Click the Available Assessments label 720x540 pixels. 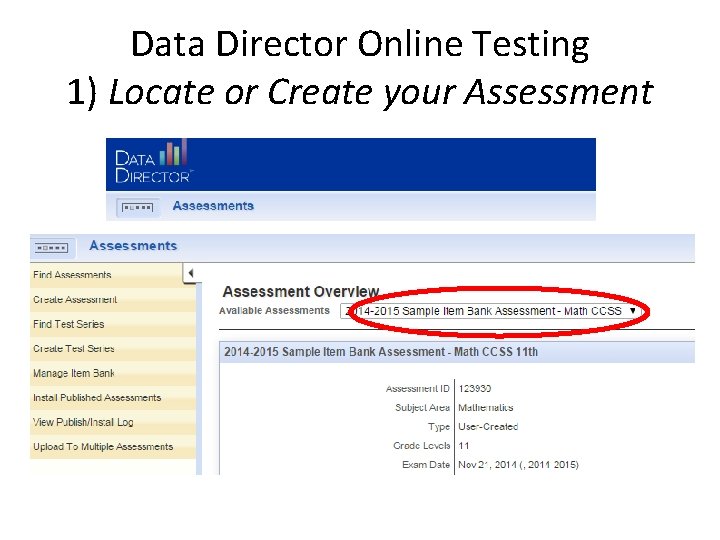[x=275, y=310]
